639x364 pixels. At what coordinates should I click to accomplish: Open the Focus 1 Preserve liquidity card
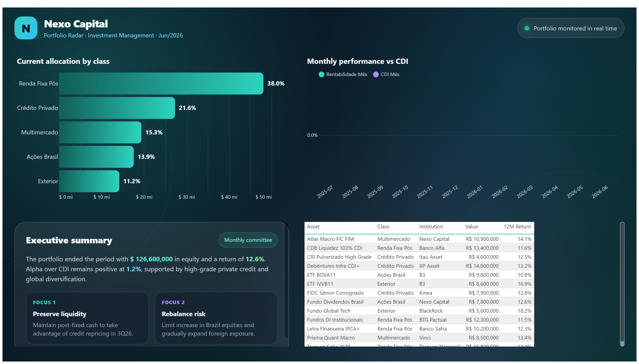coord(87,318)
